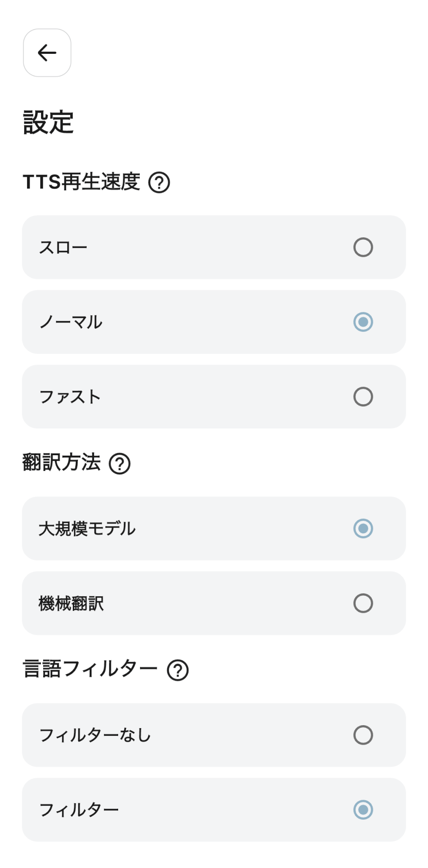Tap the ノーマル option label text
428x868 pixels.
coord(71,322)
